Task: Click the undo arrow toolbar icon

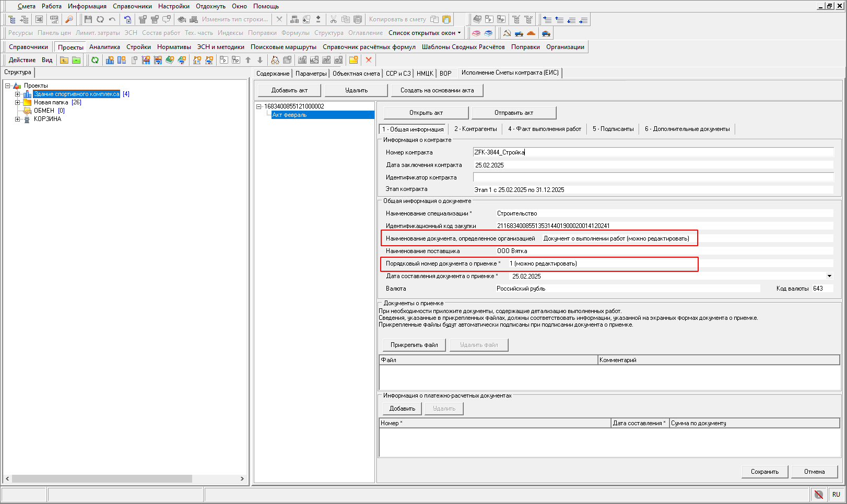Action: click(112, 19)
